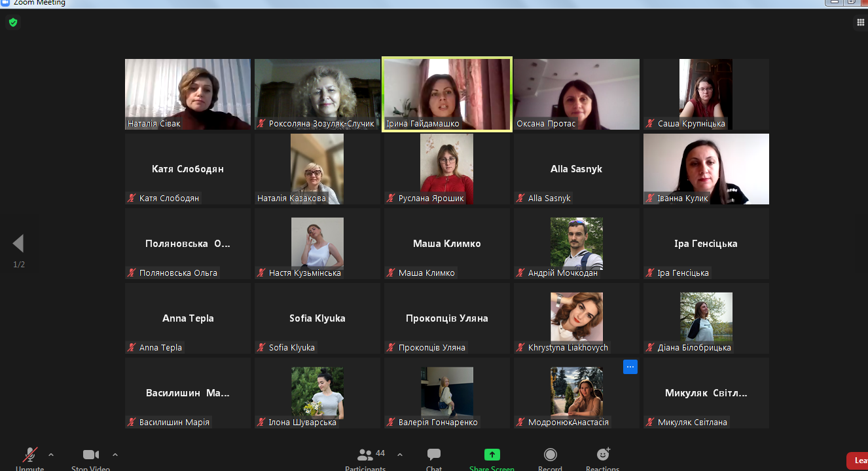
Task: Go to previous page with left arrow
Action: click(18, 244)
